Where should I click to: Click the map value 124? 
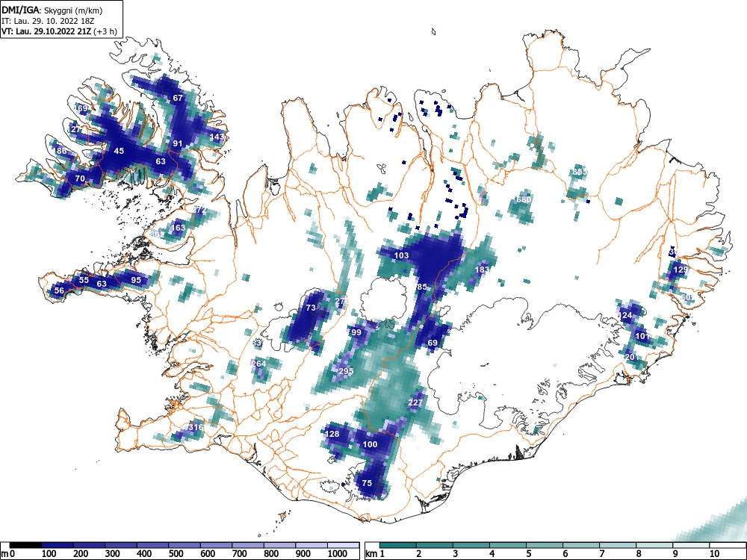pyautogui.click(x=625, y=315)
